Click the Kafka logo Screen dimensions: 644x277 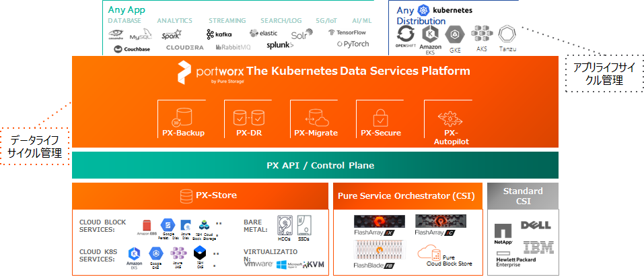(x=219, y=34)
